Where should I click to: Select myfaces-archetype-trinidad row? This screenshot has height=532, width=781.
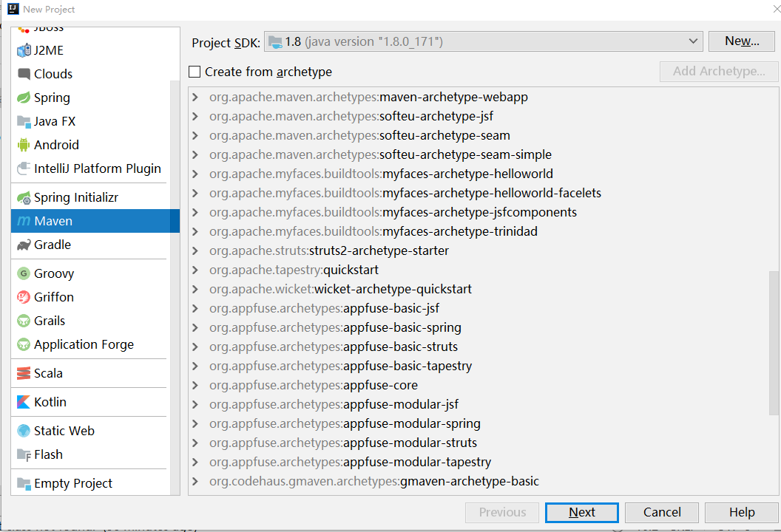coord(373,231)
